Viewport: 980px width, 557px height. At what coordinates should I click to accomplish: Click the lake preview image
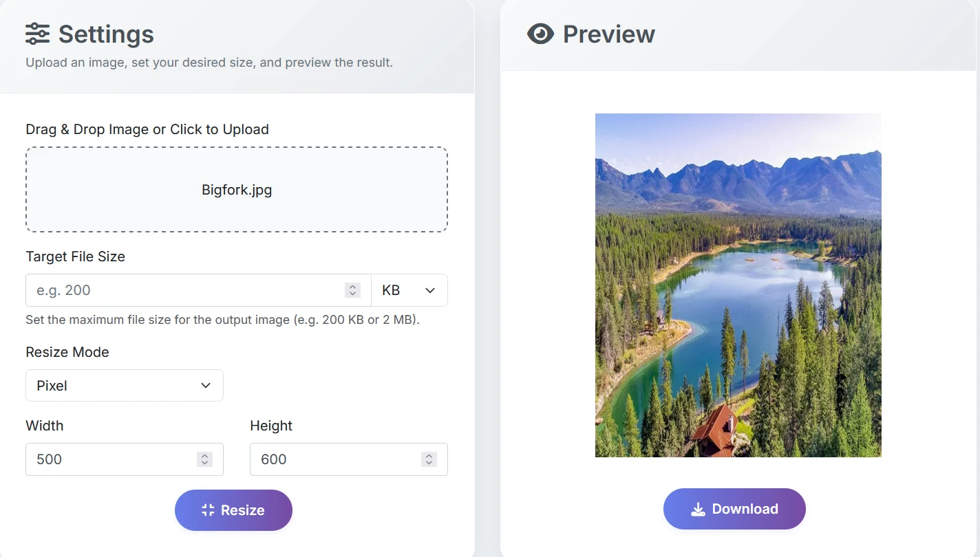pos(738,285)
